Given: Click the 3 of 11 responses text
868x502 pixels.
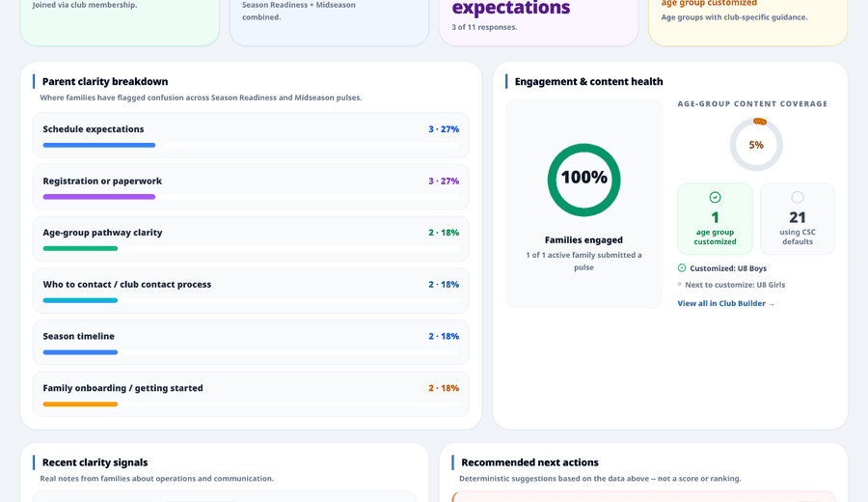Looking at the screenshot, I should click(484, 27).
